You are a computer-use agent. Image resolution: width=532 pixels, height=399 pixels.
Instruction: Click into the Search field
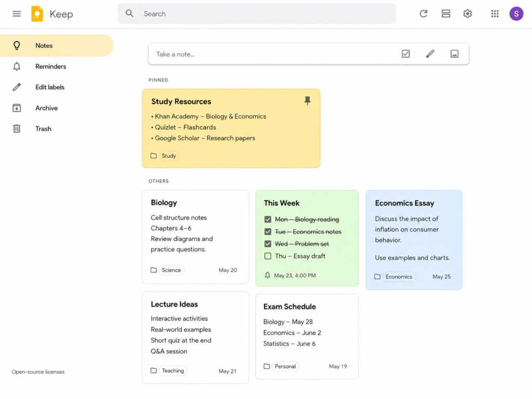pos(257,14)
